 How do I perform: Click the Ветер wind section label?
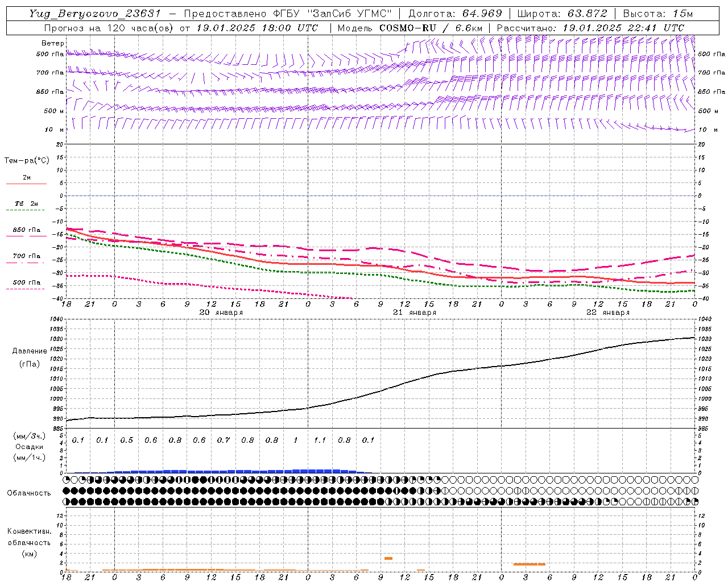52,43
